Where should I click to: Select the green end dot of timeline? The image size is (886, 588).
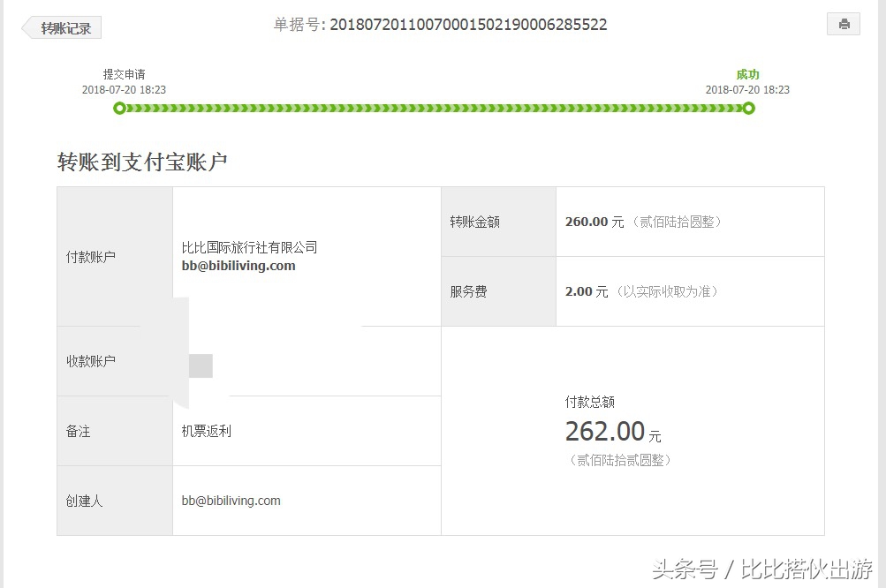point(748,108)
